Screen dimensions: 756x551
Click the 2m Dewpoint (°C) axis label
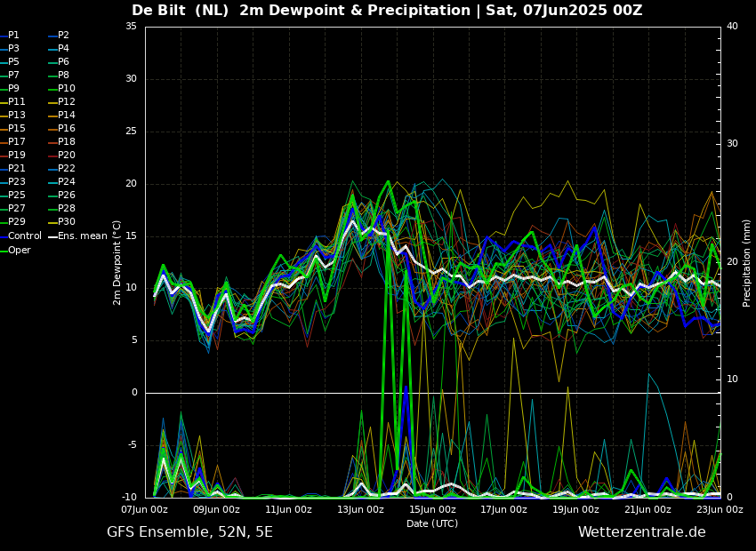coord(117,262)
